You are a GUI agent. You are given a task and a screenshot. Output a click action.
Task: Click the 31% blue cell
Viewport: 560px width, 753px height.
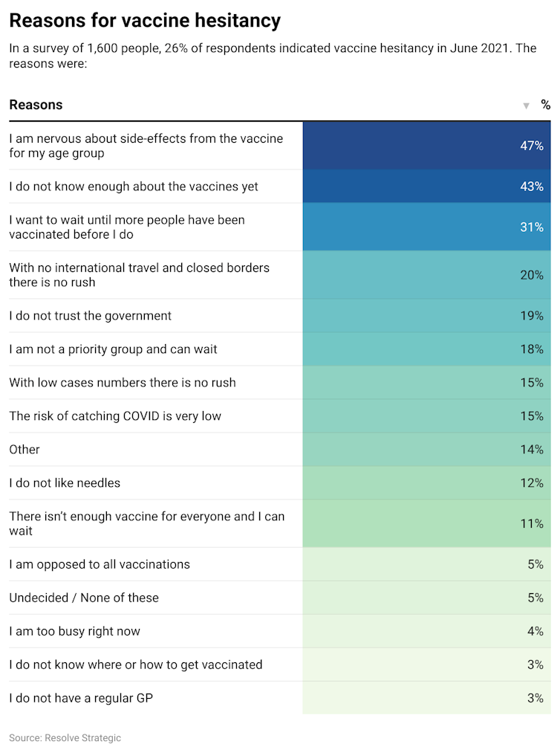point(426,227)
